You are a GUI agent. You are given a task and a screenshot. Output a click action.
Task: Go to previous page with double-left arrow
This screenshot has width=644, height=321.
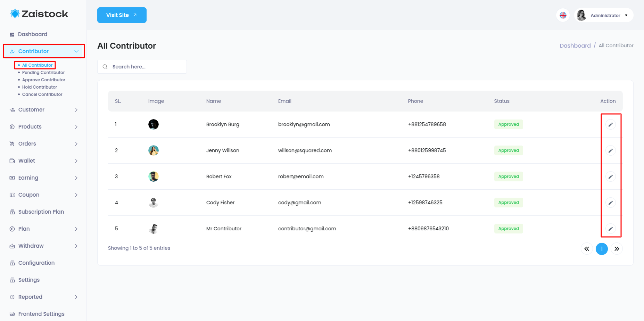pyautogui.click(x=587, y=249)
